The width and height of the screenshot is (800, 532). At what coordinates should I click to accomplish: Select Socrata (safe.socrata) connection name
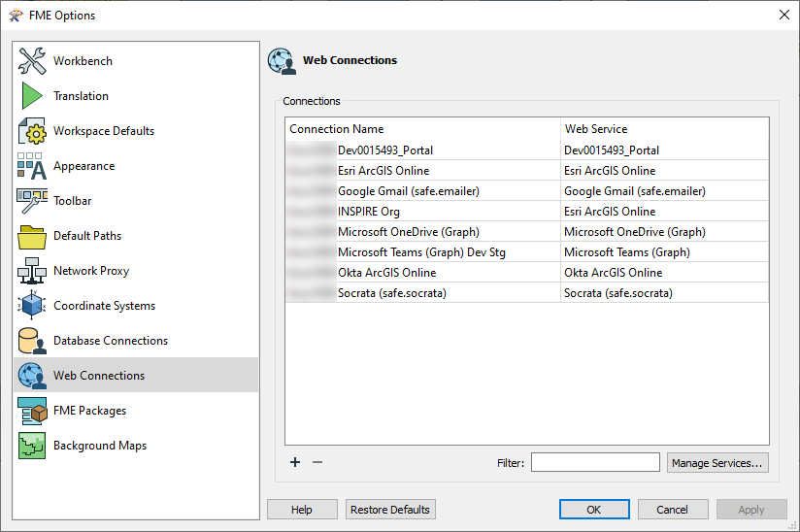click(x=392, y=293)
